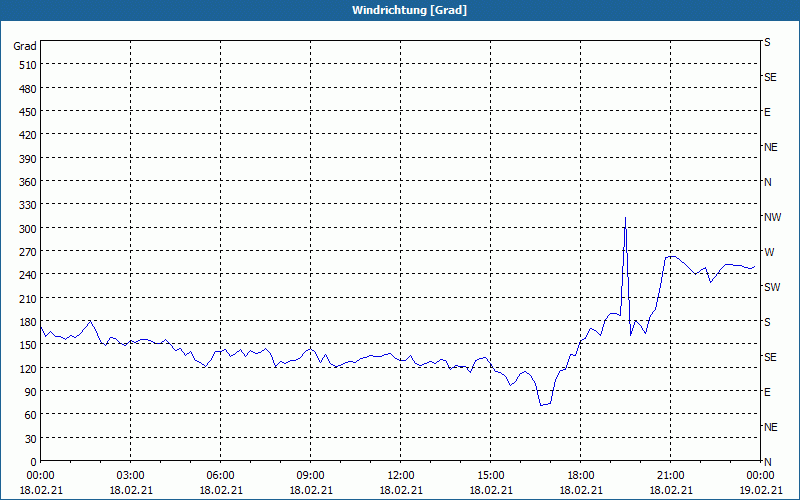This screenshot has height=500, width=800.
Task: Select the 30 y-axis label
Action: click(31, 439)
